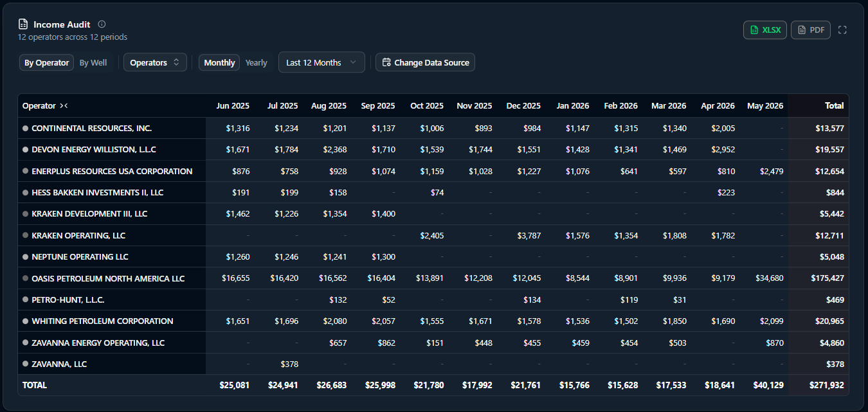Switch view to By Well
This screenshot has height=412, width=868.
click(93, 62)
